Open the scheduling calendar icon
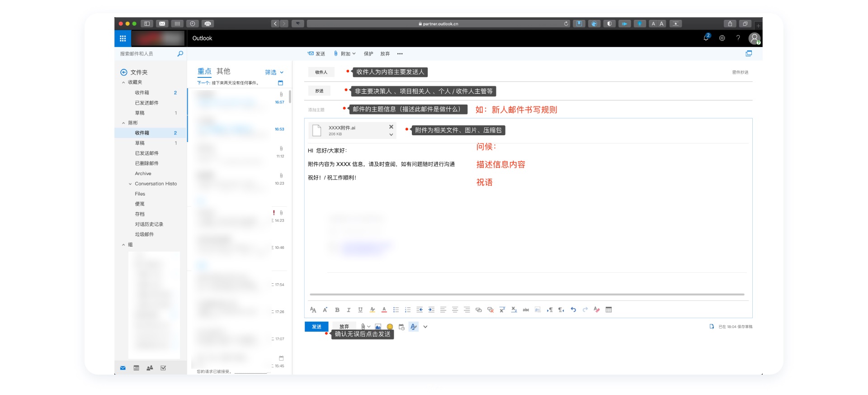This screenshot has width=868, height=395. click(401, 327)
